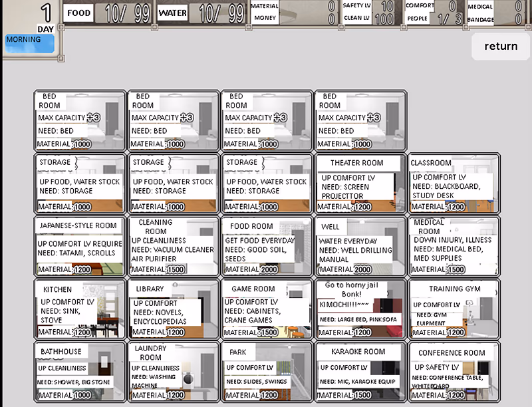Choose the Classroom room card
Viewport: 532px width, 407px height.
coord(454,184)
